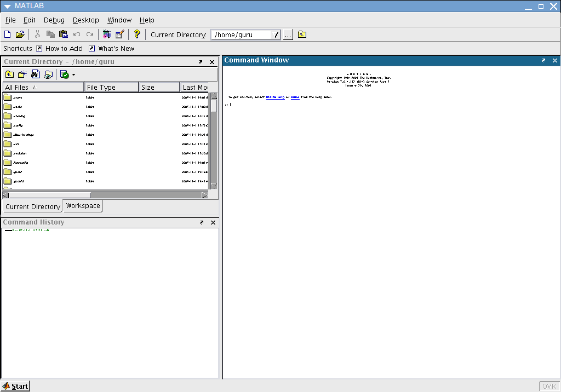This screenshot has height=392, width=561.
Task: Sort by the All Files column header
Action: pos(43,87)
